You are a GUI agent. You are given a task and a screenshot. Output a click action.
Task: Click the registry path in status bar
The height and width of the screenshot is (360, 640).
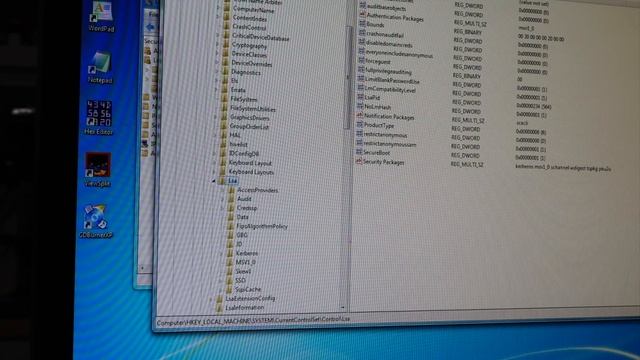[253, 321]
